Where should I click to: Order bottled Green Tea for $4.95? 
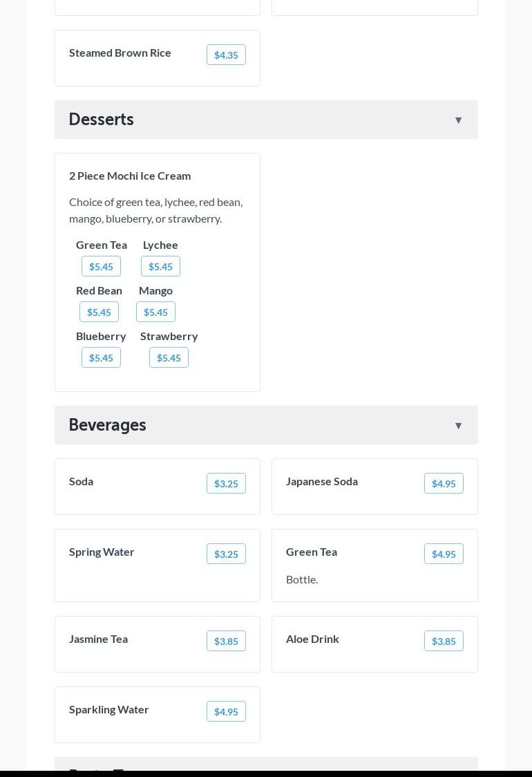coord(444,554)
